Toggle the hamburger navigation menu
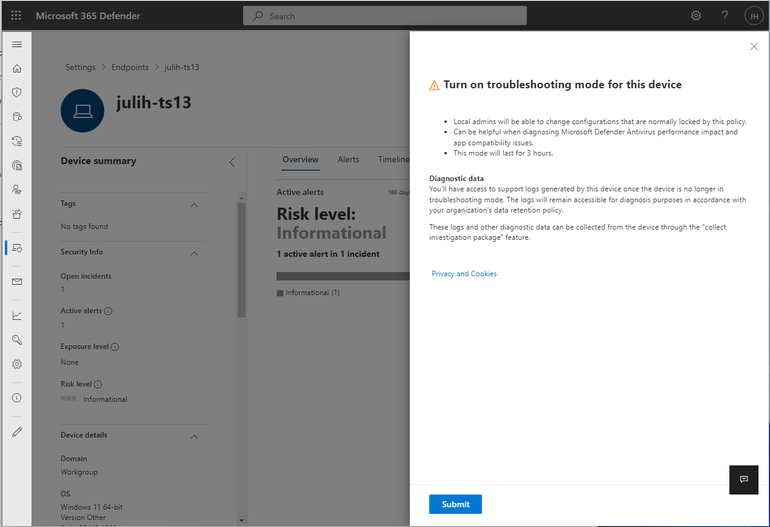770x527 pixels. point(17,44)
